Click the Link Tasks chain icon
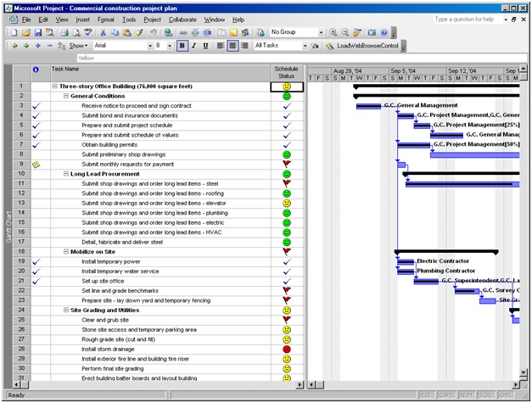This screenshot has height=403, width=532. click(183, 32)
